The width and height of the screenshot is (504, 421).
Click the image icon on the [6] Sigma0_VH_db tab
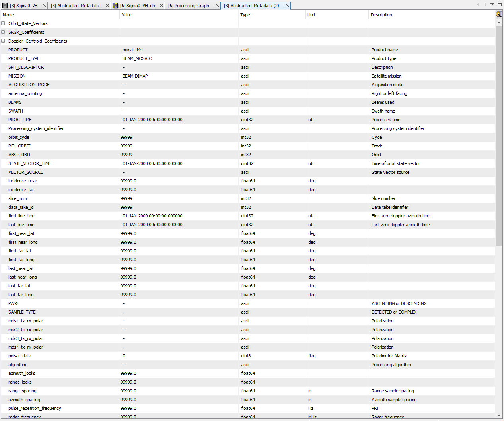pyautogui.click(x=115, y=6)
